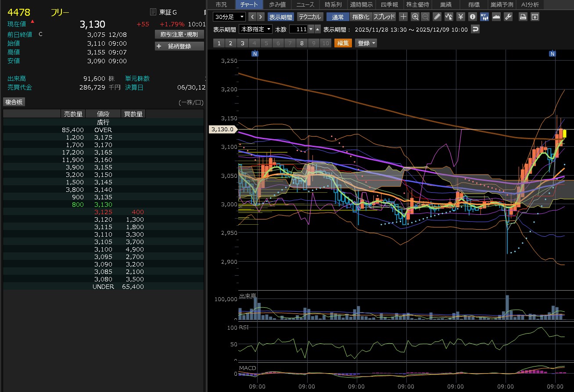Expand the 本数指定 period dropdown
The image size is (574, 392).
click(255, 29)
